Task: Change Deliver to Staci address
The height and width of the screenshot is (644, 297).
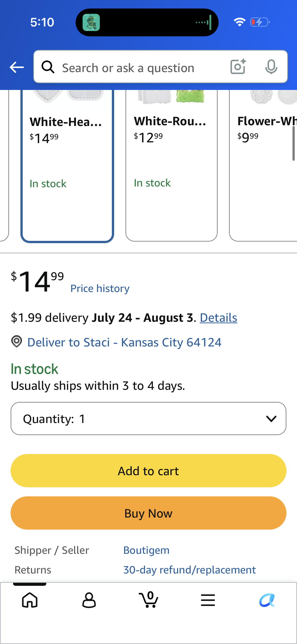Action: [124, 342]
